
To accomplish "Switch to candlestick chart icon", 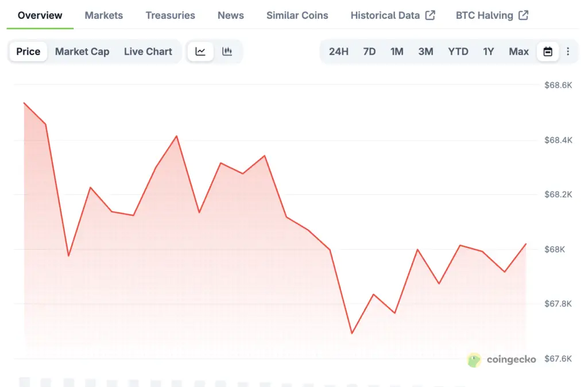I will [x=227, y=52].
